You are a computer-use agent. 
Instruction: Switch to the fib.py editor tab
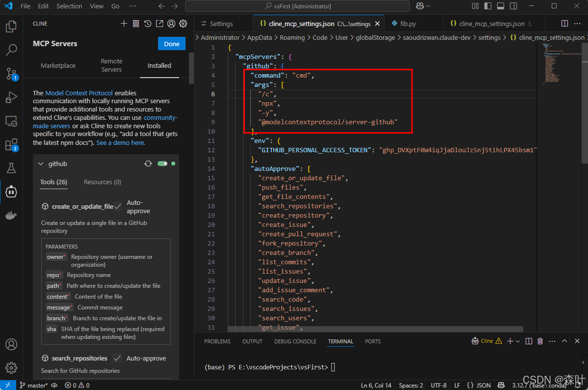click(x=408, y=24)
